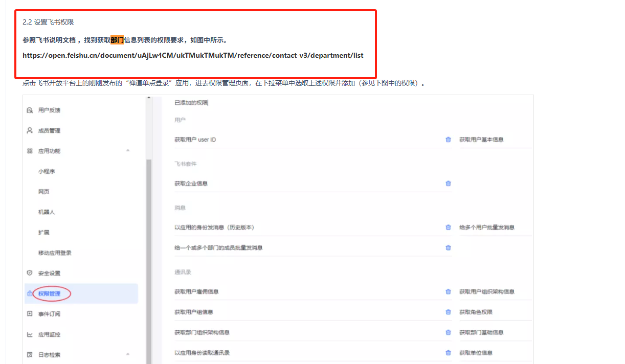Click the 已添加的权限 heading
Screen dimensions: 625x364
pyautogui.click(x=191, y=103)
